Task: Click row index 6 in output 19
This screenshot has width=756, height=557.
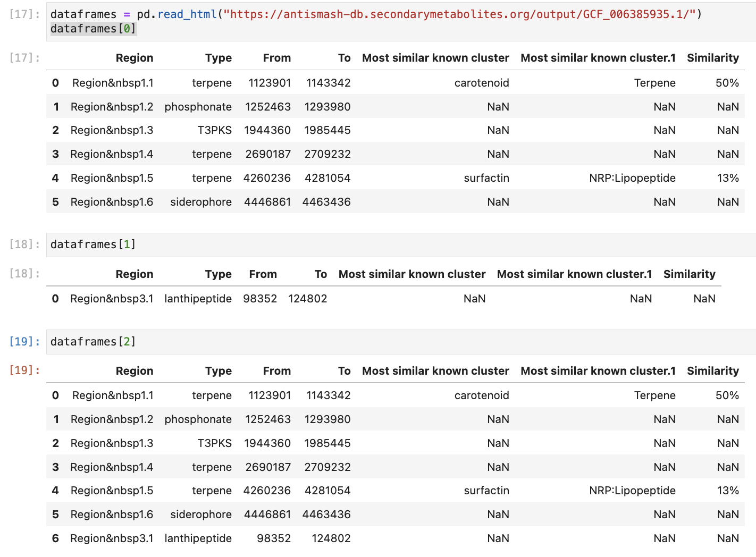Action: click(55, 538)
